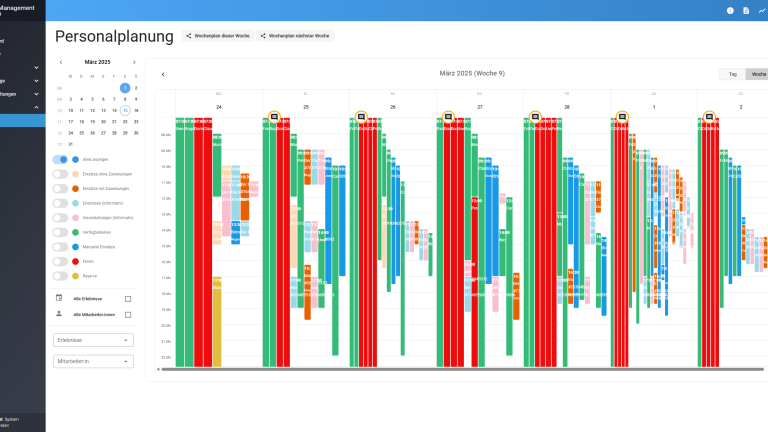This screenshot has width=768, height=432.
Task: Click 'Wochenplan dieser Woche' button
Action: pyautogui.click(x=216, y=36)
